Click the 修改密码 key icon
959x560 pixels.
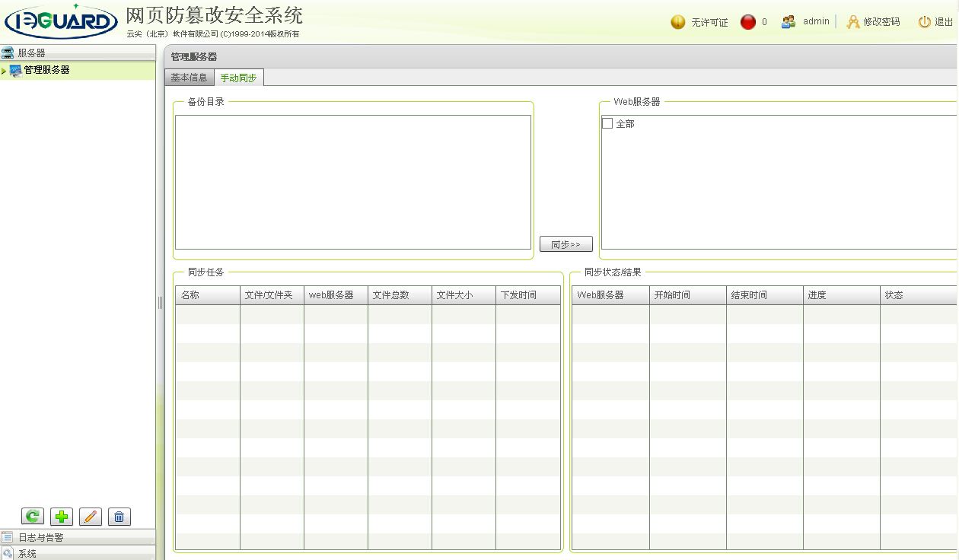(853, 22)
